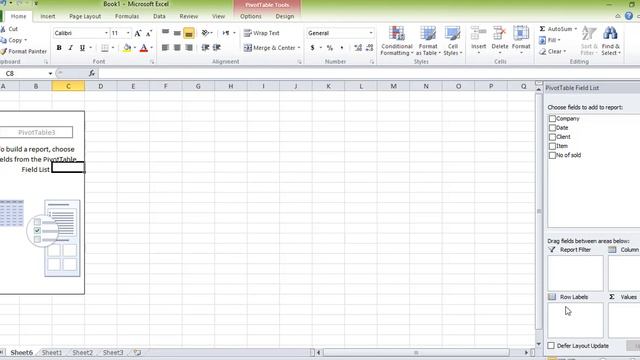The image size is (640, 360).
Task: Click Decrease Decimal
Action: [370, 48]
